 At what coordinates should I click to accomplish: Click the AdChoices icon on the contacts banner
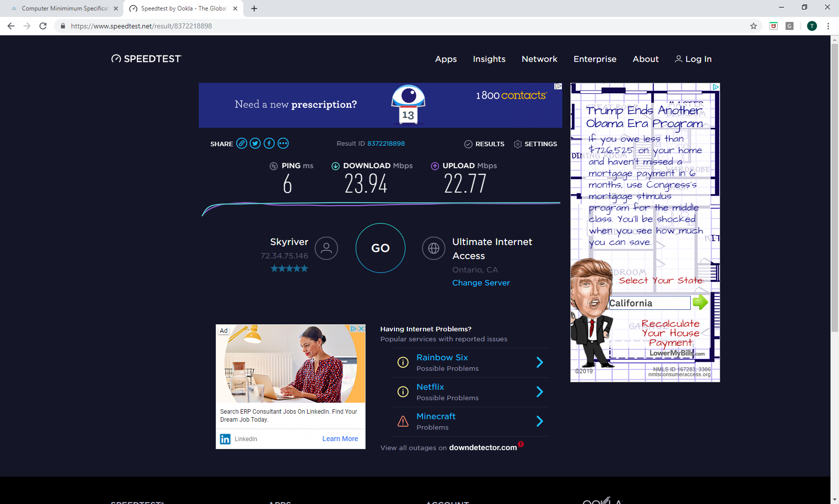(558, 86)
